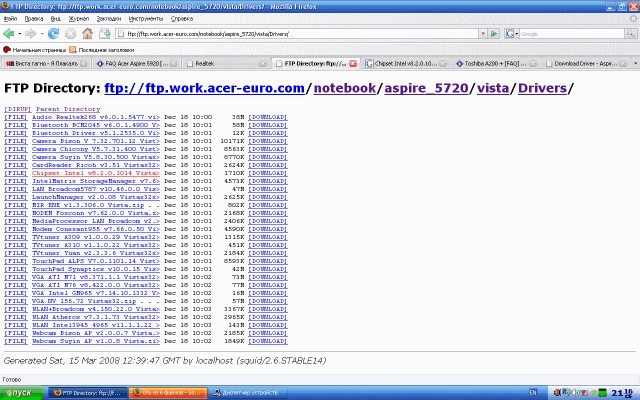The width and height of the screenshot is (640, 400).
Task: Open the aspire_5720 heading link
Action: click(x=426, y=88)
